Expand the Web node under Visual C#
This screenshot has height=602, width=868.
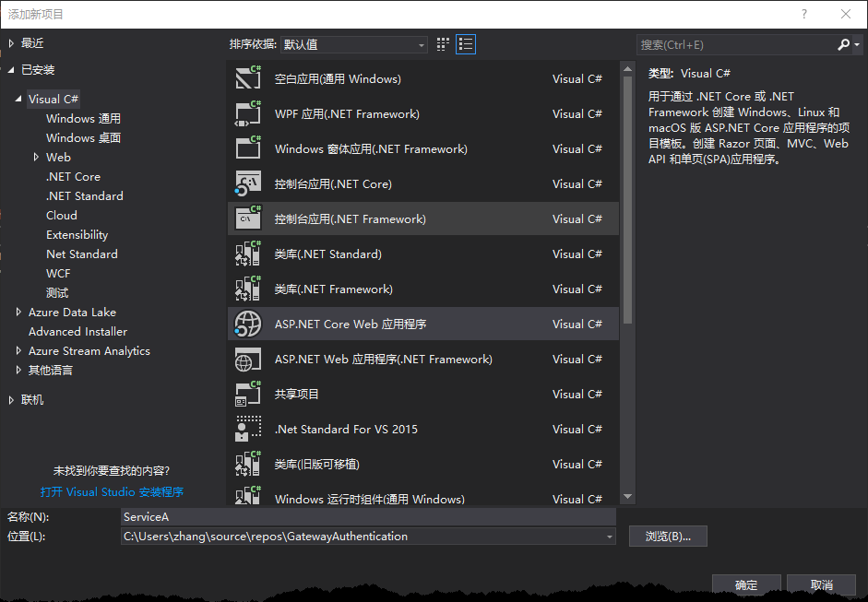(x=36, y=158)
